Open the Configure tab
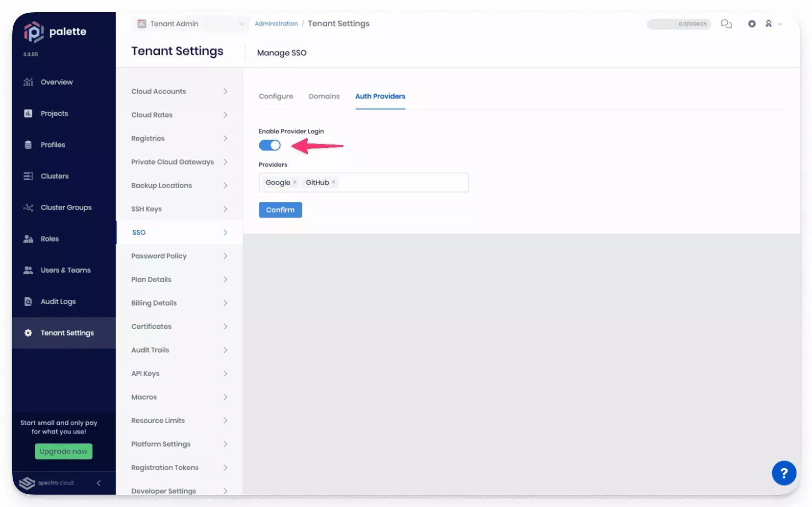 tap(275, 96)
